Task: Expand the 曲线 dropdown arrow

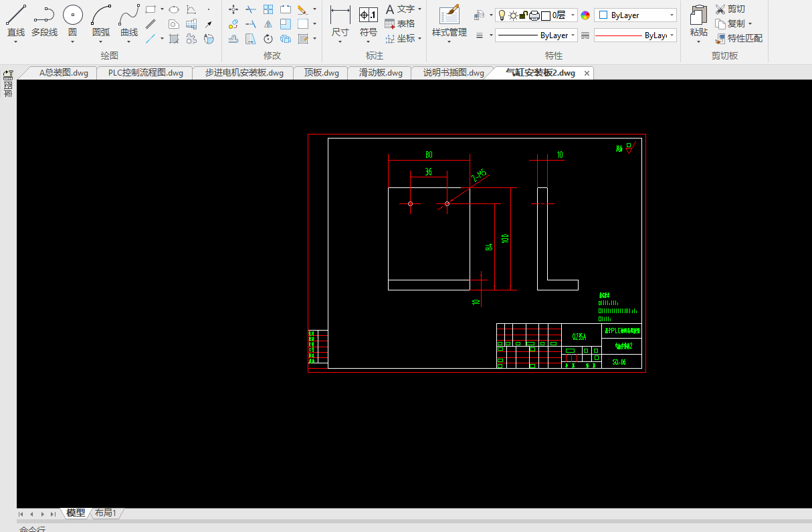Action: [x=129, y=42]
